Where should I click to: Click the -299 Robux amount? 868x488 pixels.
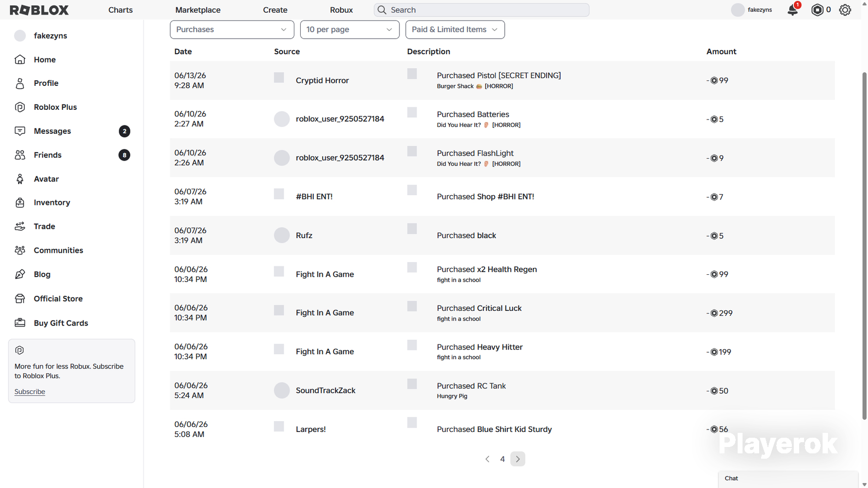720,313
